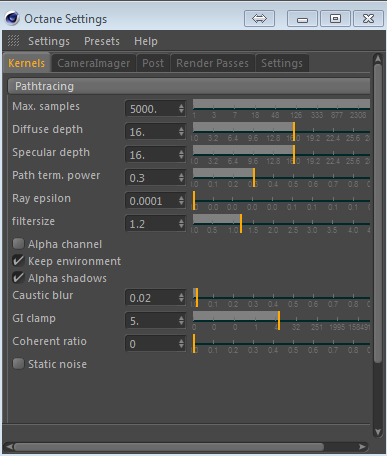
Task: Maximize the Octane Settings window
Action: pos(335,19)
